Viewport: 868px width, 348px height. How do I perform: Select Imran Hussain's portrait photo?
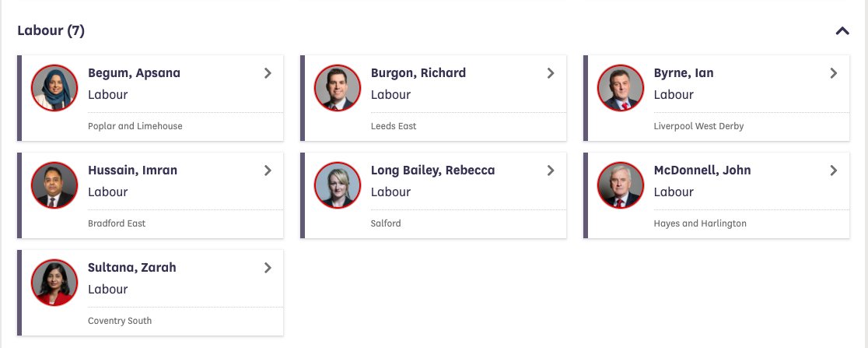pyautogui.click(x=54, y=185)
